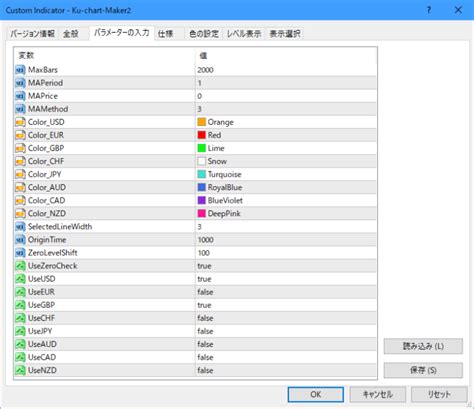This screenshot has height=409, width=474.
Task: Click the UseZeroCheck boolean icon
Action: point(20,266)
